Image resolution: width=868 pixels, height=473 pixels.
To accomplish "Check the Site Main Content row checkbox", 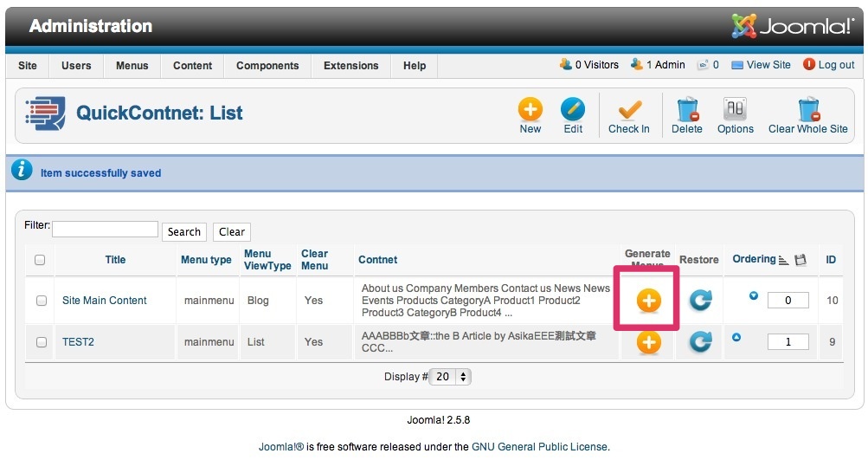I will (x=41, y=301).
